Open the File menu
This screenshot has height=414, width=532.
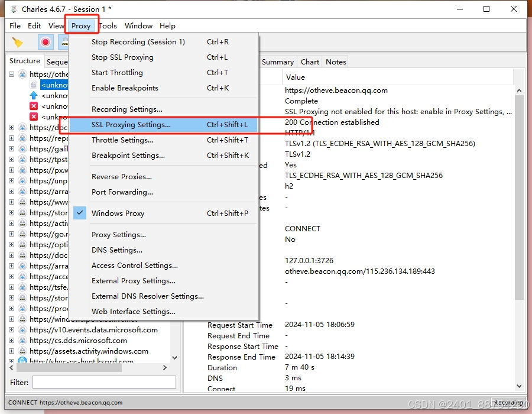[15, 26]
